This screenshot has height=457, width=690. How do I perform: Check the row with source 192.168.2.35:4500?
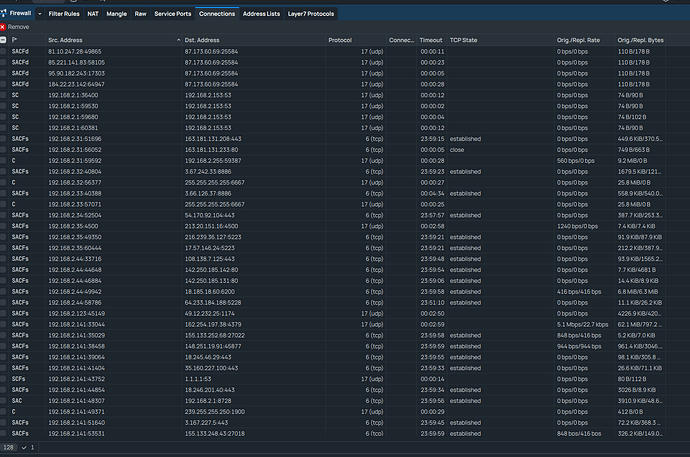3,226
